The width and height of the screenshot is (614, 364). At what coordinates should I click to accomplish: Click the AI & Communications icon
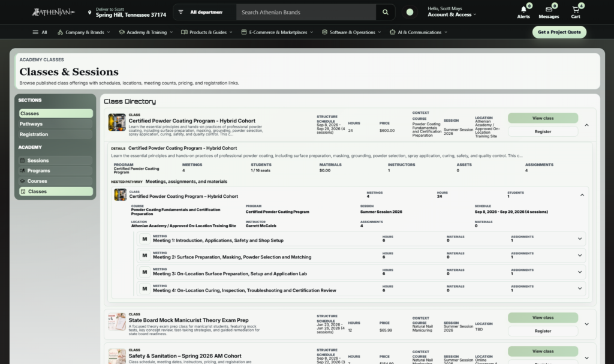(392, 32)
